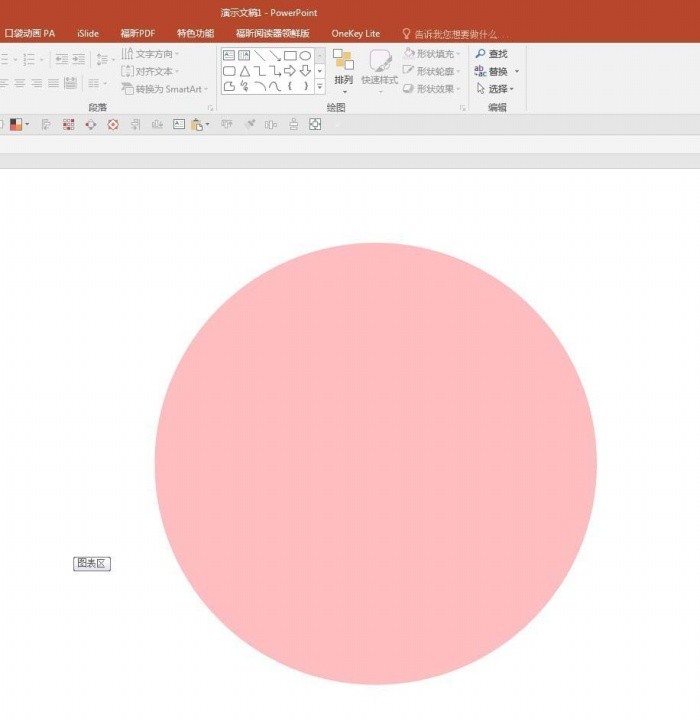Open the 选择 select dropdown

pos(495,88)
